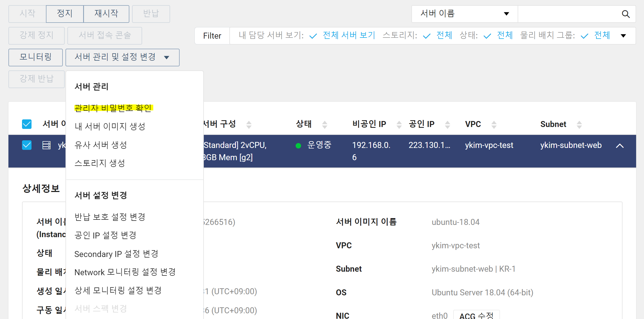The image size is (644, 319).
Task: Click the server name search field
Action: (x=568, y=14)
